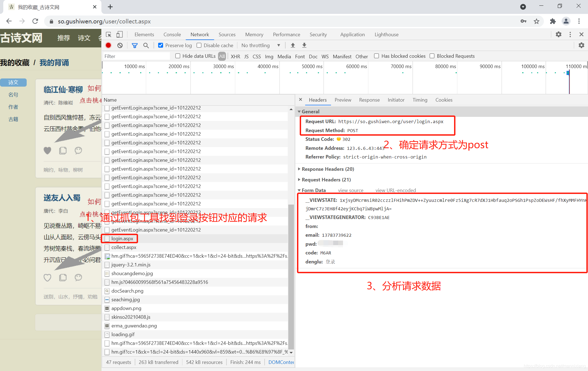Show the Preview tab of request
588x371 pixels.
pyautogui.click(x=343, y=100)
